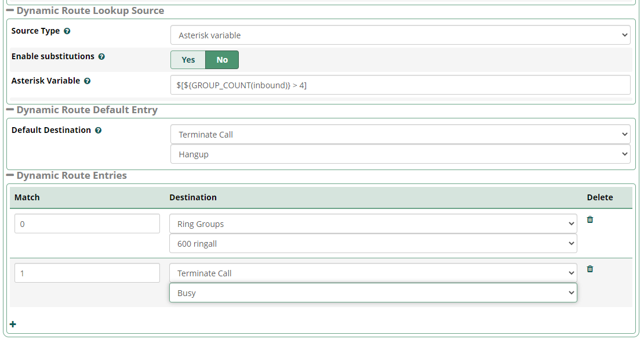644x339 pixels.
Task: Click the Enable substitutions help icon
Action: point(102,56)
